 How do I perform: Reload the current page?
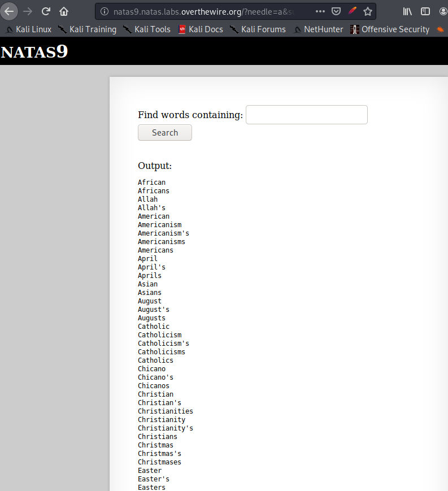[x=46, y=11]
